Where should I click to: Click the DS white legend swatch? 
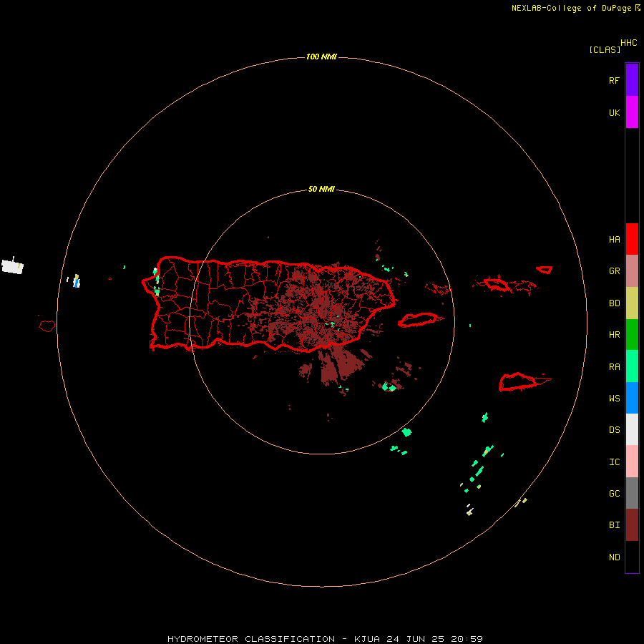[x=632, y=429]
